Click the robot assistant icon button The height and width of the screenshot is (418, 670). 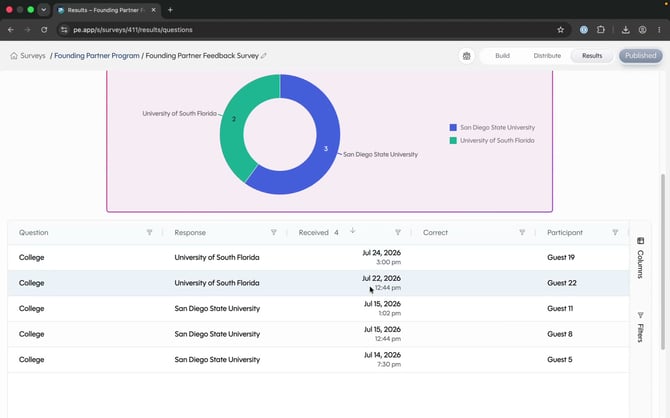click(467, 56)
